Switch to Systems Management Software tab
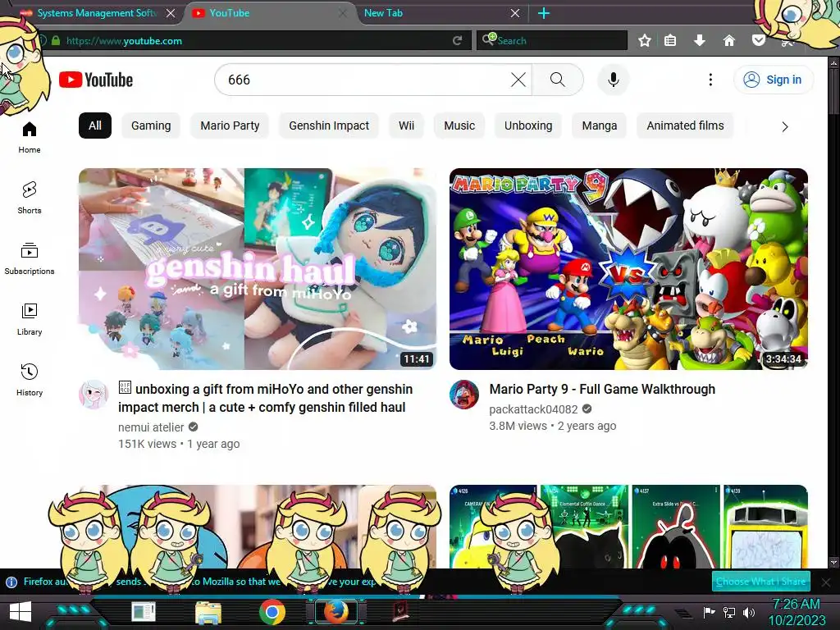 pyautogui.click(x=97, y=13)
